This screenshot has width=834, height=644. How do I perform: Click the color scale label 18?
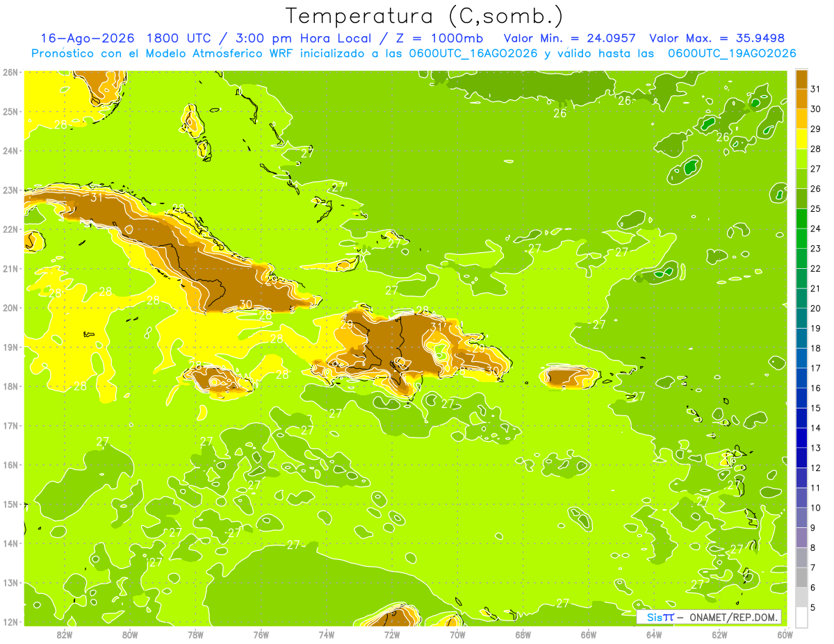point(816,348)
